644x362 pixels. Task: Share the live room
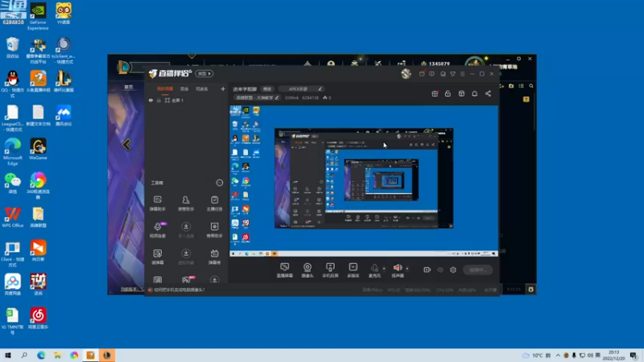click(488, 93)
